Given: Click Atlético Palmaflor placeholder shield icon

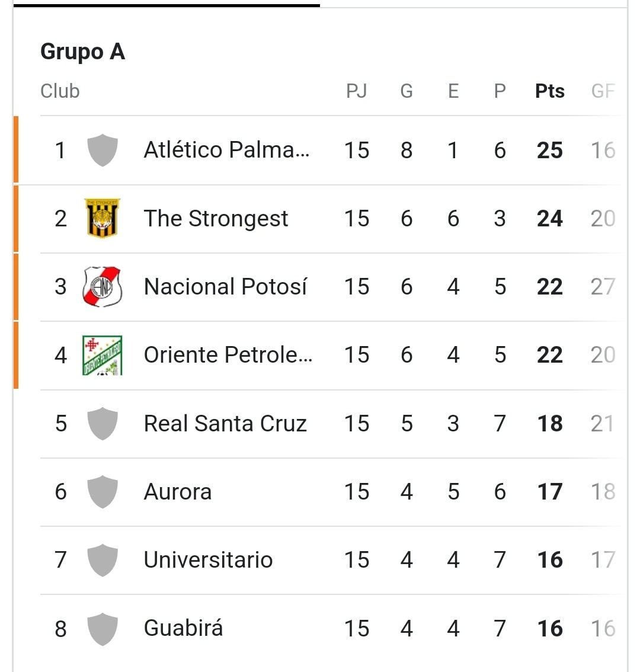Looking at the screenshot, I should point(103,150).
